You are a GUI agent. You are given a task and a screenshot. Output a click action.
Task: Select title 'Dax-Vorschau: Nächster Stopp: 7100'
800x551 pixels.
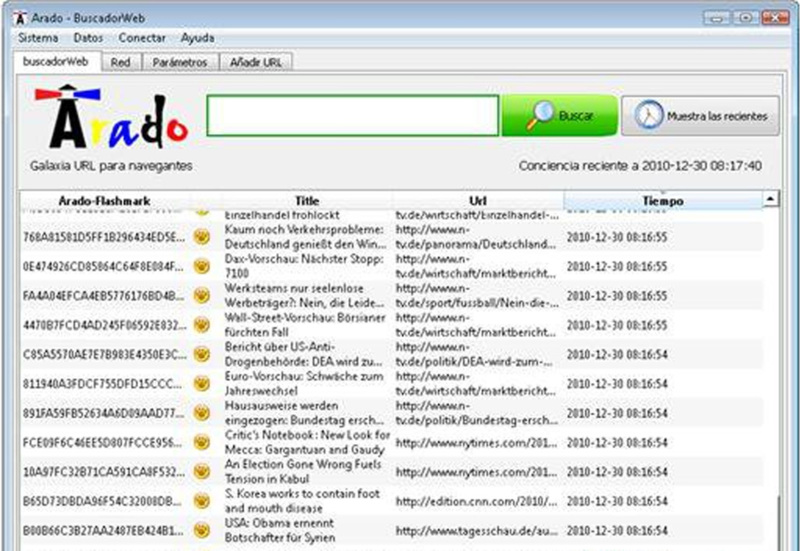(x=304, y=266)
